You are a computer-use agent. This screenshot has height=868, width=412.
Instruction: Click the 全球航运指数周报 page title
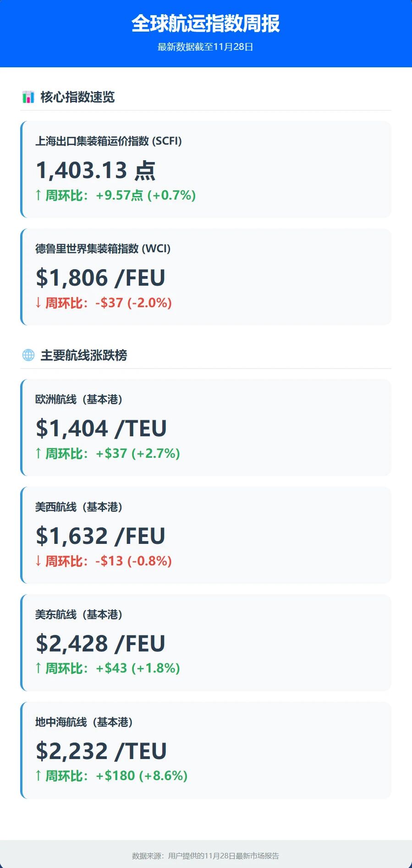coord(206,24)
